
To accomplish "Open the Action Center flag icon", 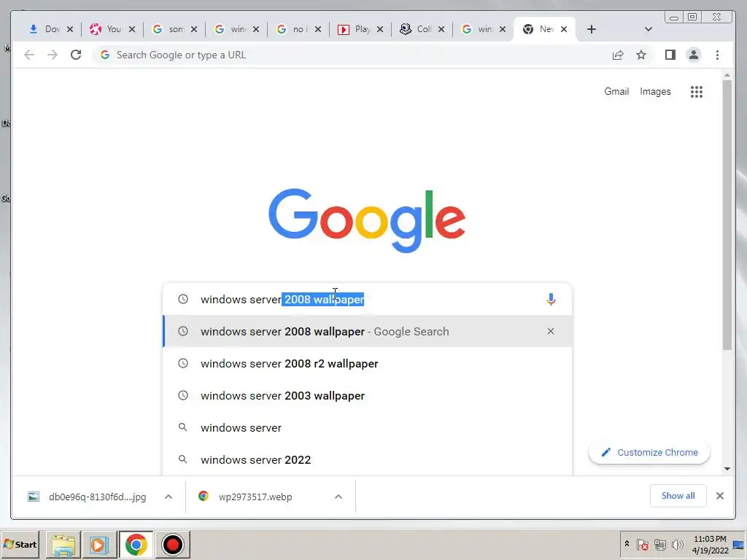I will pyautogui.click(x=643, y=544).
